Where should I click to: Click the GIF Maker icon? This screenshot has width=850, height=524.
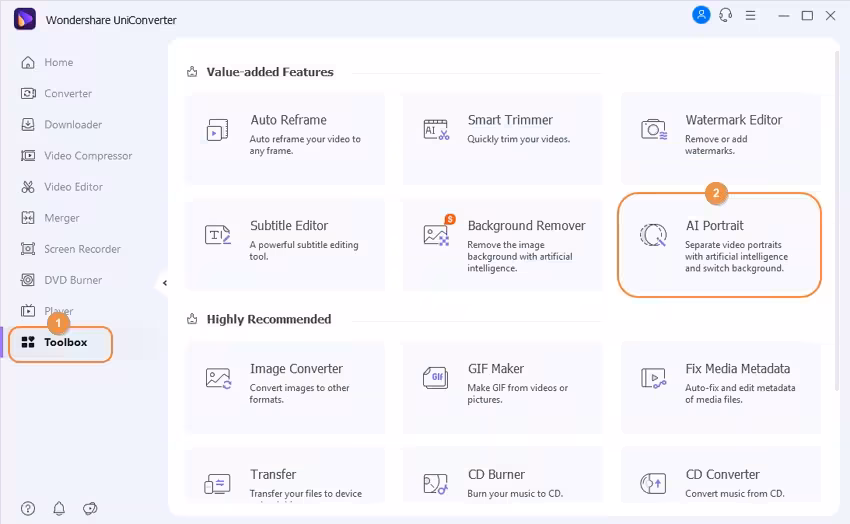(436, 378)
